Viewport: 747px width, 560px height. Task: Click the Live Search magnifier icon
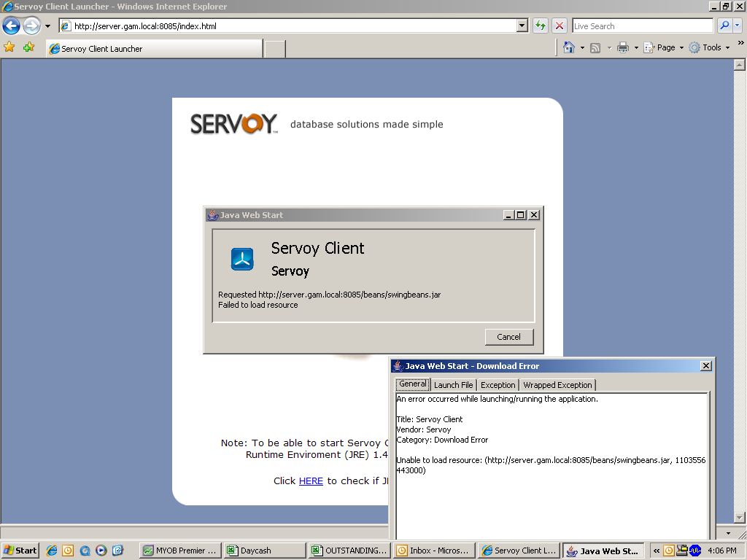click(724, 26)
